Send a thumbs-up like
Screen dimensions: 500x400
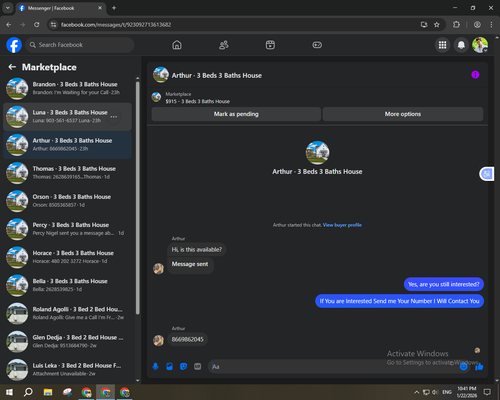(479, 367)
